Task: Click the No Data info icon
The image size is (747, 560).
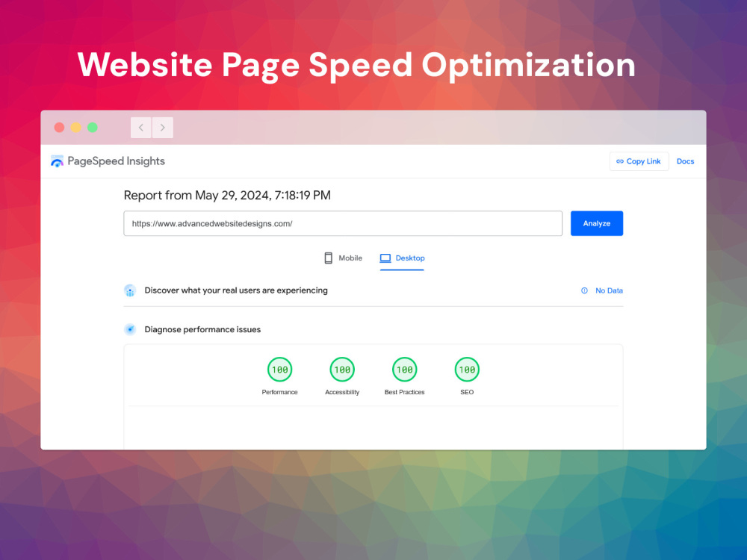Action: coord(585,290)
